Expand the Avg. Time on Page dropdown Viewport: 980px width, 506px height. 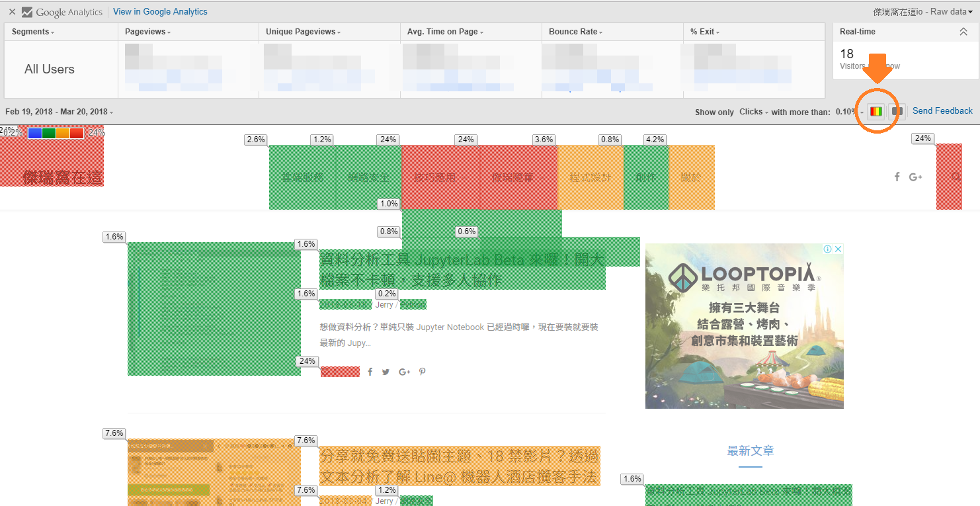pyautogui.click(x=446, y=32)
